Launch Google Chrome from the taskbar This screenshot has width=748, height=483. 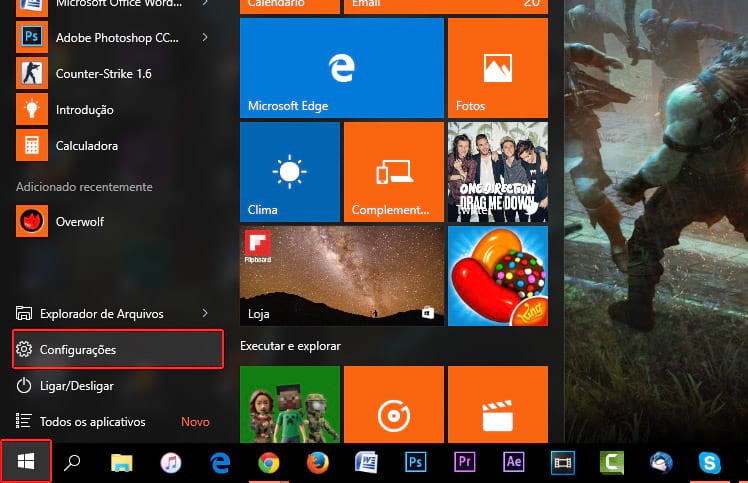click(x=269, y=462)
